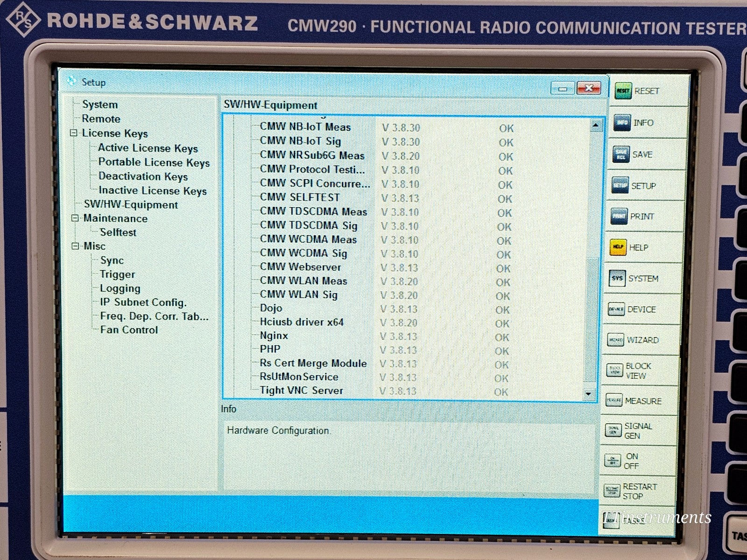Screen dimensions: 747x560
Task: Open HELP using the yellow help icon
Action: point(619,248)
